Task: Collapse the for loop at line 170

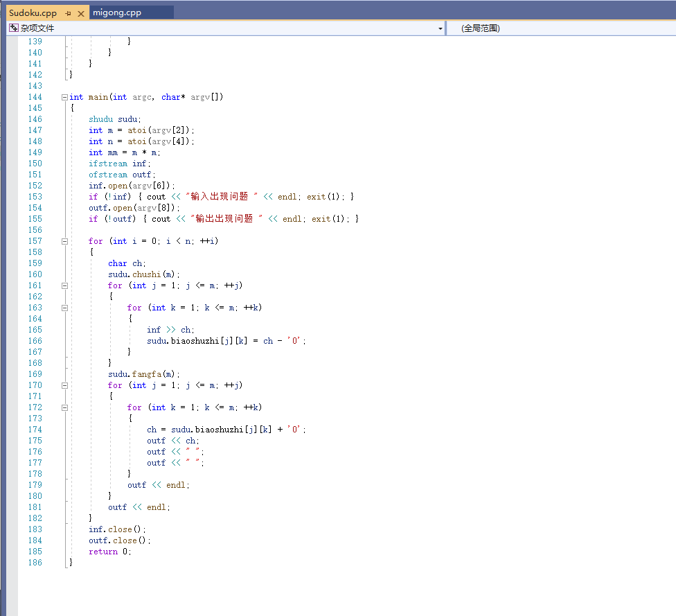Action: click(x=64, y=386)
